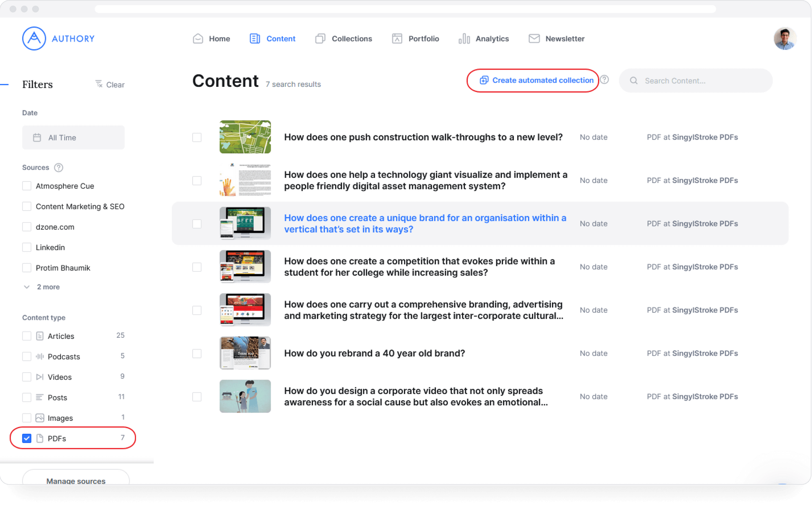
Task: Clear all active filters
Action: tap(109, 84)
